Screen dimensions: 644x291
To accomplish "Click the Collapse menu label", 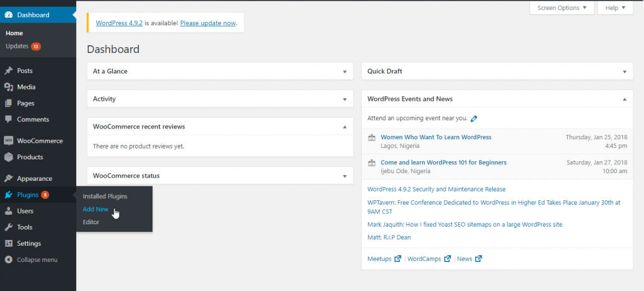I will click(x=37, y=260).
